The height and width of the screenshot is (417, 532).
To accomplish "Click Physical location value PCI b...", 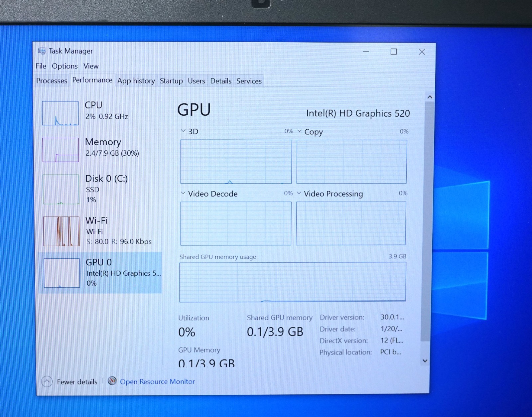I will pyautogui.click(x=390, y=352).
